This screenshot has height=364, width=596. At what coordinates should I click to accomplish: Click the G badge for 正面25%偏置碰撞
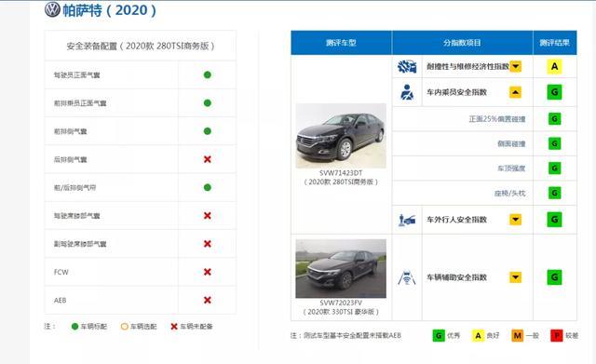coord(555,119)
